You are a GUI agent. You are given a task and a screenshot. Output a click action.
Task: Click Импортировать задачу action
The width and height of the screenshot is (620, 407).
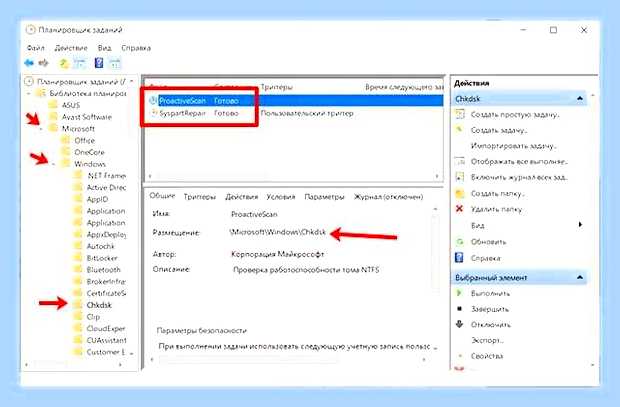514,146
